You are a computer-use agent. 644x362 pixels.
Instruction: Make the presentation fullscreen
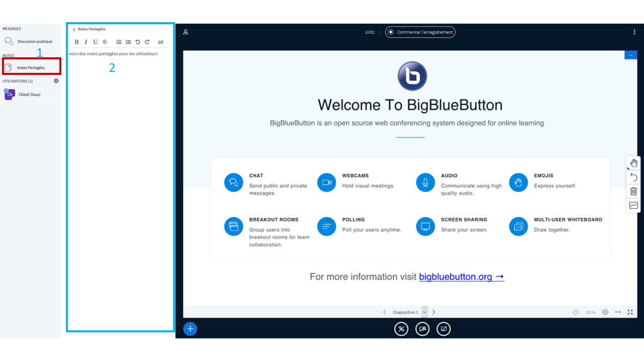tap(630, 312)
